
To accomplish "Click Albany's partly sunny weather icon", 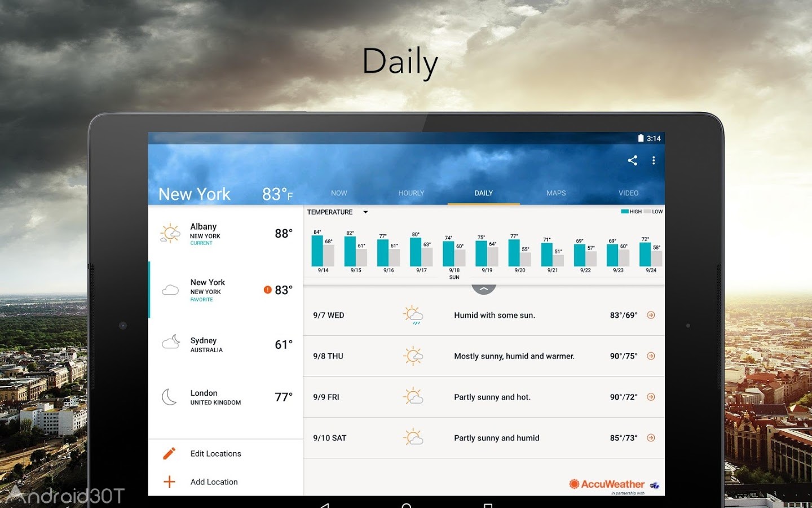I will click(x=170, y=233).
